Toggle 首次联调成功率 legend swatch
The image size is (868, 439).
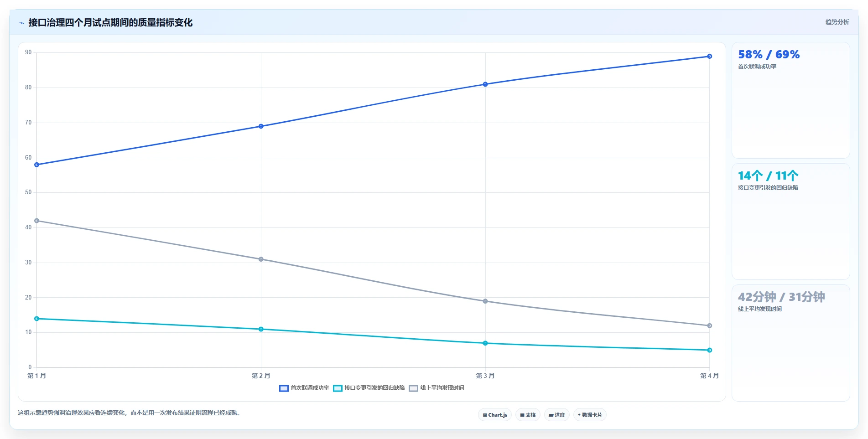pos(284,388)
